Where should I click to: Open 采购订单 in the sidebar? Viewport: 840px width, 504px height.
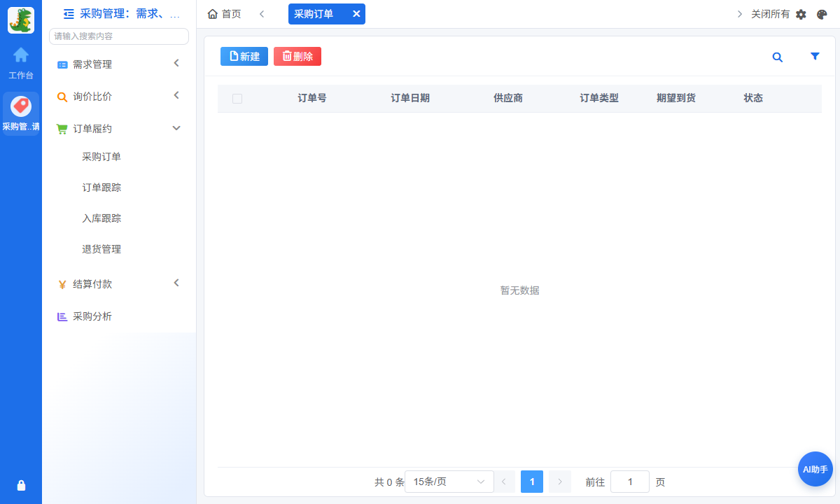click(101, 157)
